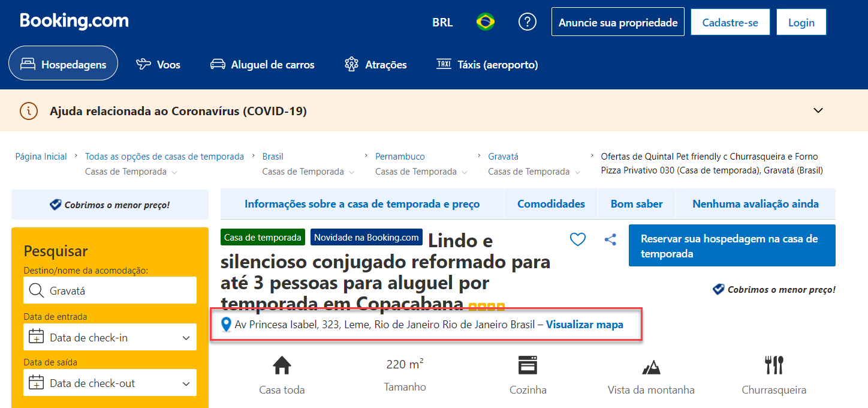Expand Casas de Temporada dropdown under Pernambuco
Image resolution: width=868 pixels, height=408 pixels.
(421, 172)
